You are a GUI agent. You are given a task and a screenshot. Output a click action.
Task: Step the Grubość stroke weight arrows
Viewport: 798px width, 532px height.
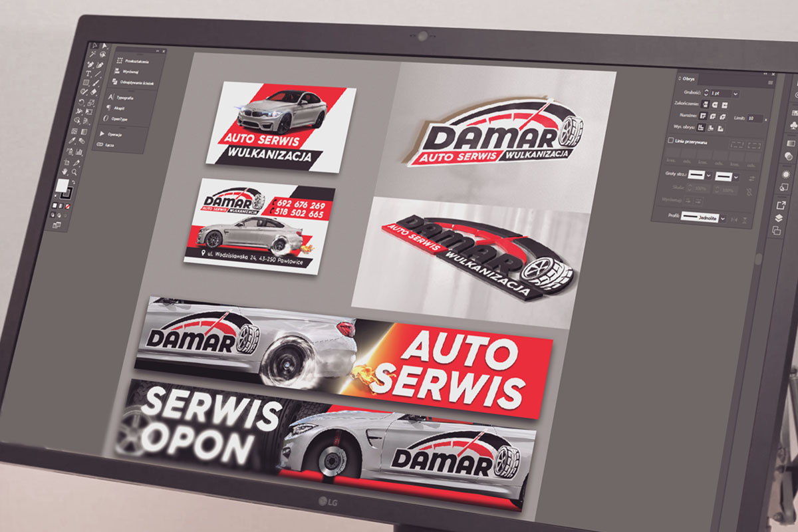coord(706,93)
